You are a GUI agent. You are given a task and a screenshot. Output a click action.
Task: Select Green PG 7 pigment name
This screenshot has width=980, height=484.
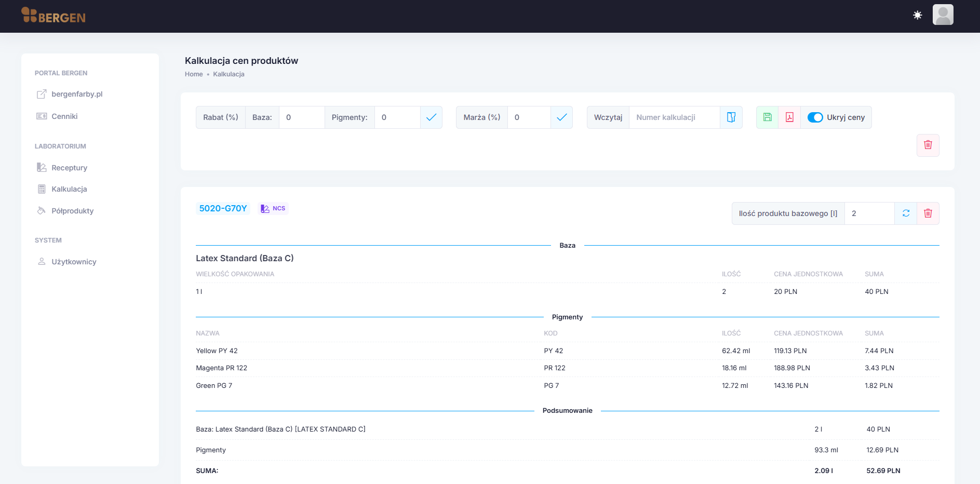(214, 386)
